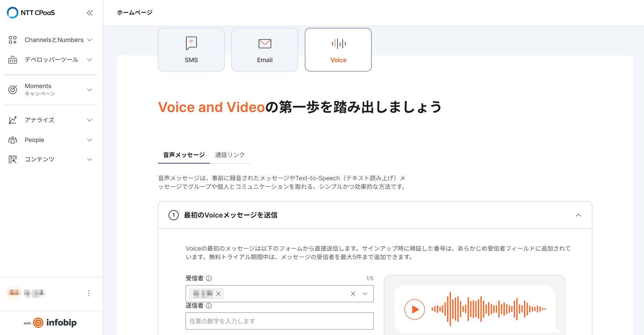Click the ホームページ header title
644x335 pixels.
coord(135,13)
